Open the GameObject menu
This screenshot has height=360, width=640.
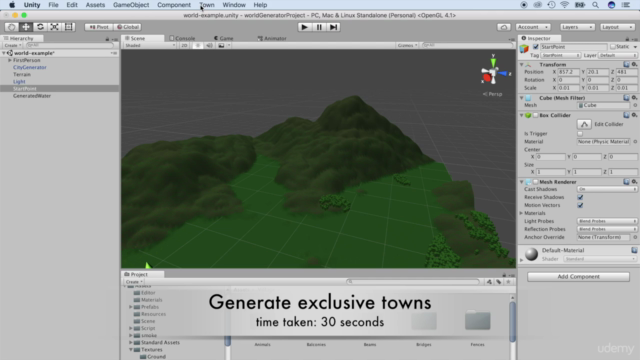click(x=131, y=5)
